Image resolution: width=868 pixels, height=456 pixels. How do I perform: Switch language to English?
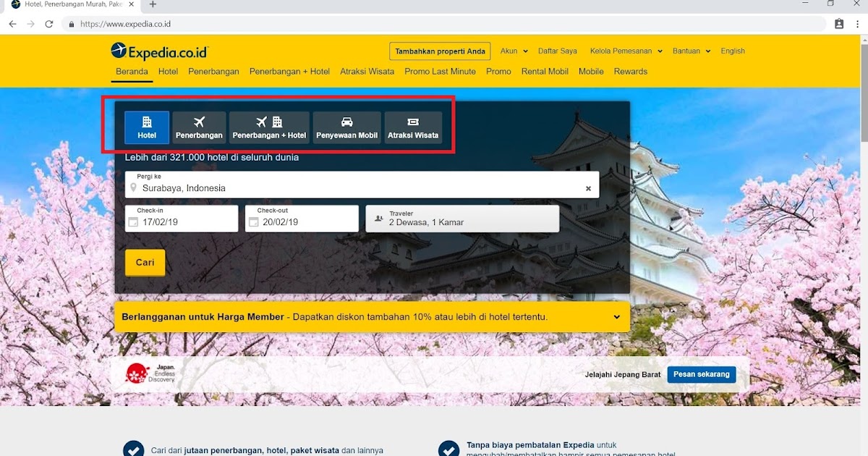733,51
